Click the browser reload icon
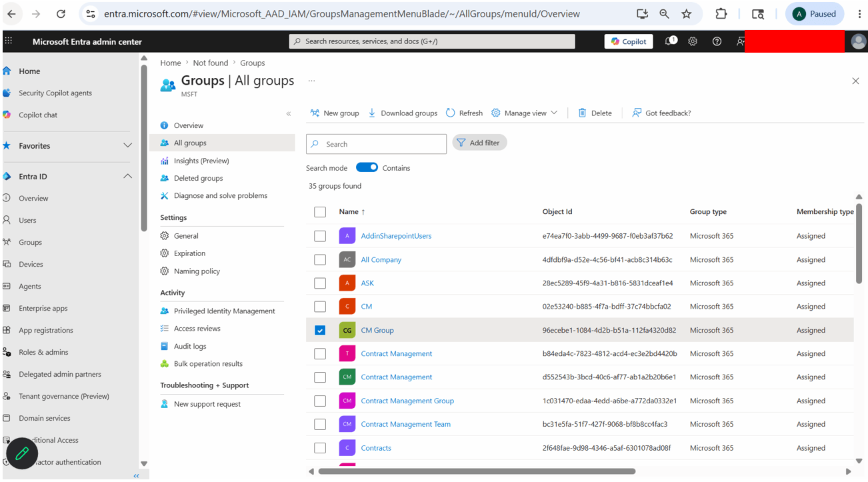 61,13
